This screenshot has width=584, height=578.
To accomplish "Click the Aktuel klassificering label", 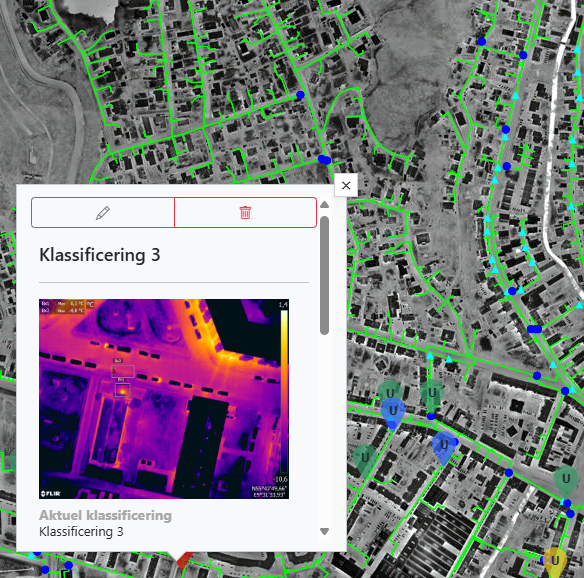I will pos(105,515).
